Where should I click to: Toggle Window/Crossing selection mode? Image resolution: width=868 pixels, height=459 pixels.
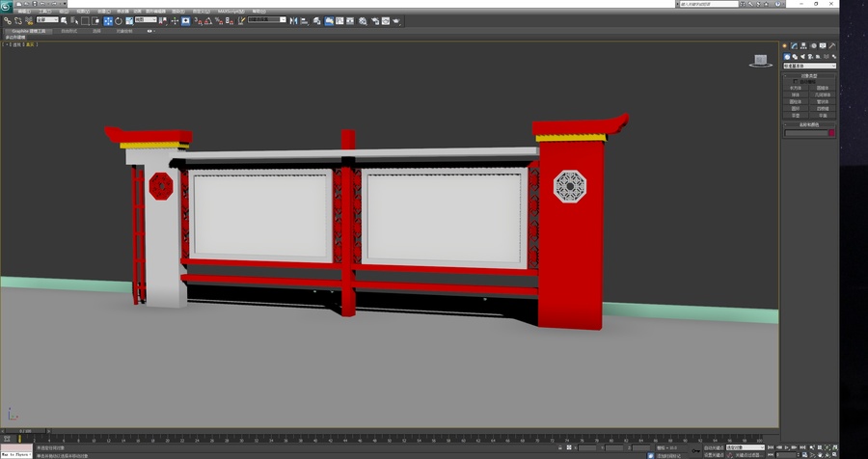pos(96,21)
